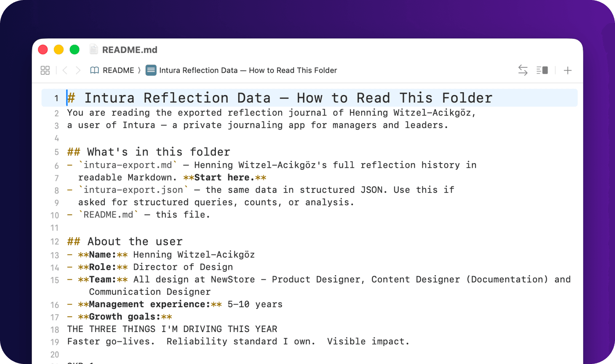The image size is (615, 364).
Task: Click '5–10 years' text on line 16
Action: pos(255,304)
